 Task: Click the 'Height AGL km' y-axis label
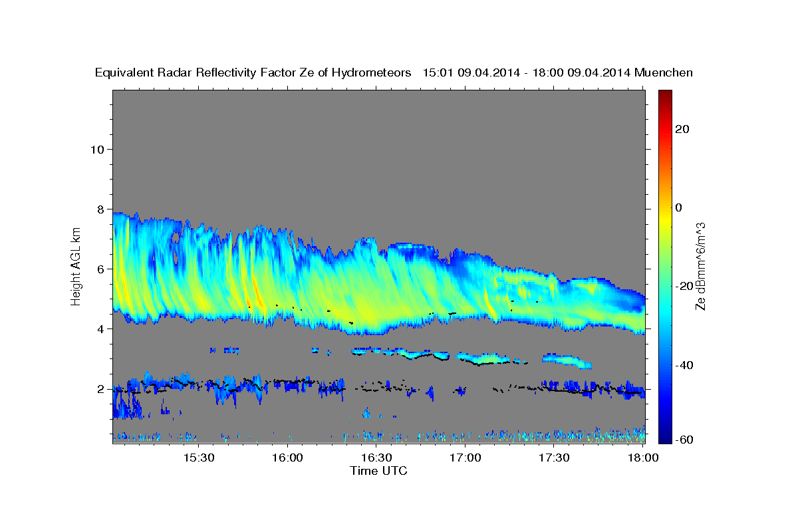(x=76, y=266)
